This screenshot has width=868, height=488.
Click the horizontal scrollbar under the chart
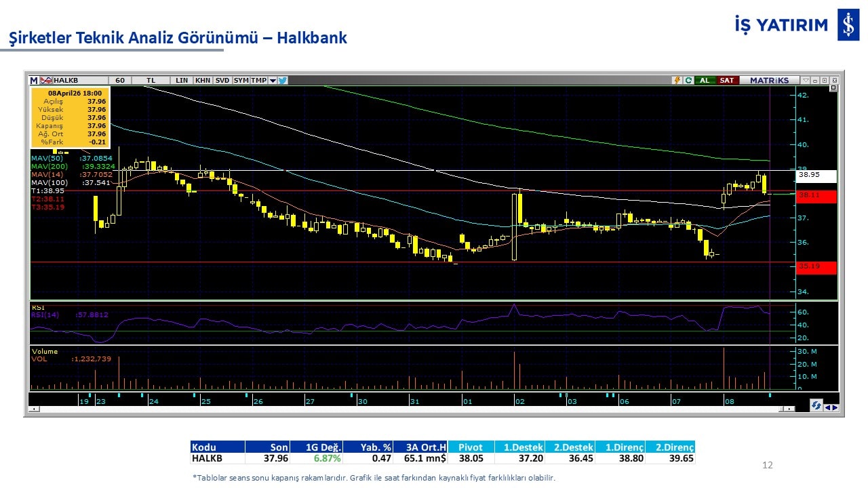click(x=407, y=409)
